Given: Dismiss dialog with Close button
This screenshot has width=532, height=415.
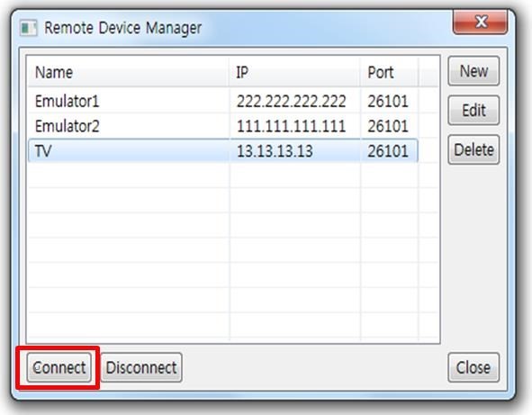Looking at the screenshot, I should pyautogui.click(x=473, y=367).
